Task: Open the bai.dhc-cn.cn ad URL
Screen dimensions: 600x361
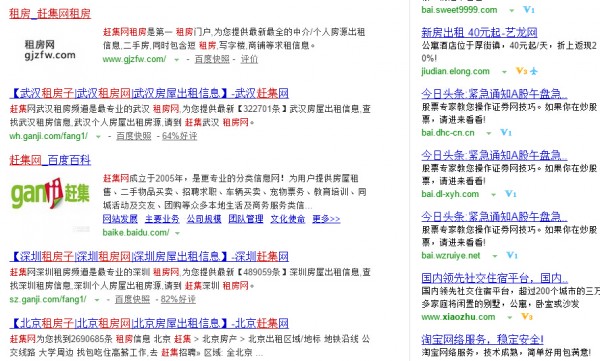Action: (x=448, y=133)
